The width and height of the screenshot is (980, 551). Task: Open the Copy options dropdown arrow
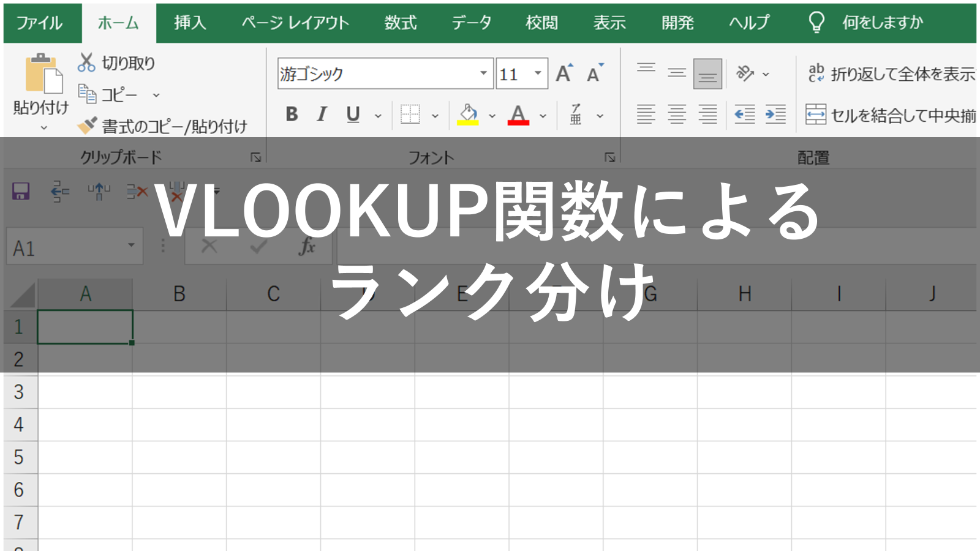(156, 95)
